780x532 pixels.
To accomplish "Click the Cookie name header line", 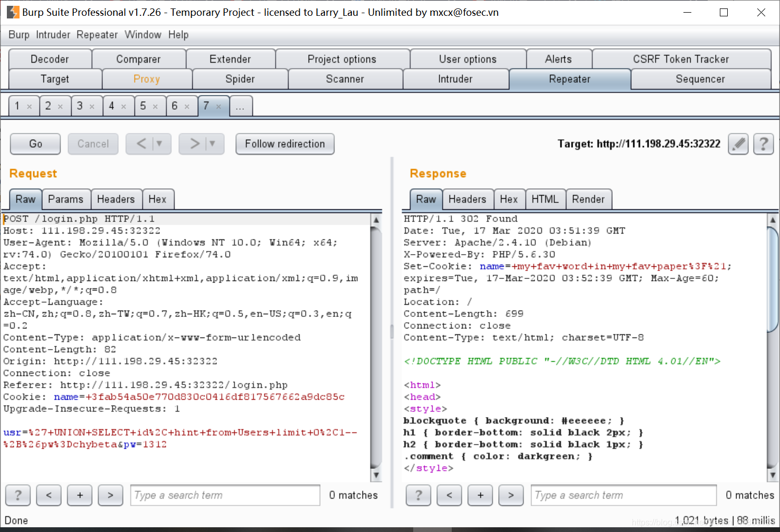I will pyautogui.click(x=174, y=397).
